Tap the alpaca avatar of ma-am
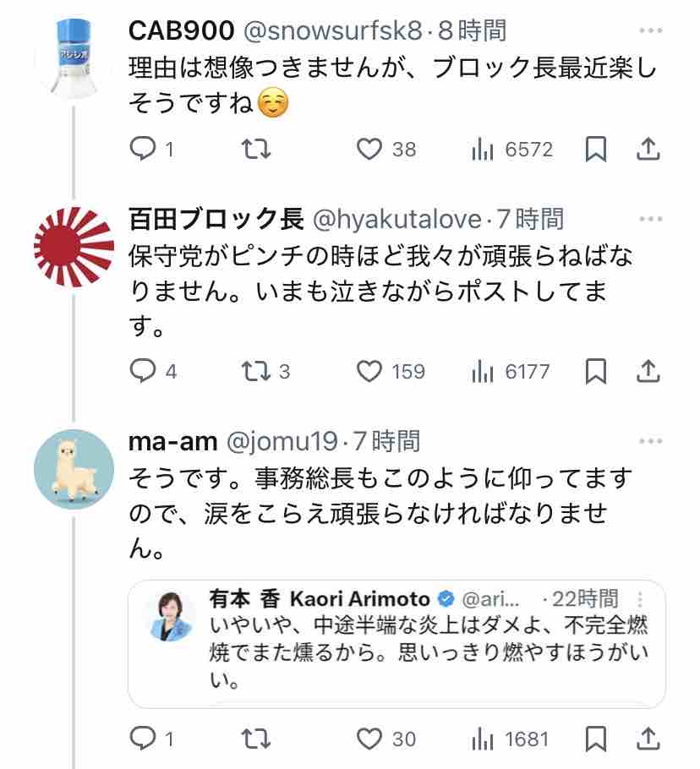Viewport: 700px width, 769px height. click(74, 469)
